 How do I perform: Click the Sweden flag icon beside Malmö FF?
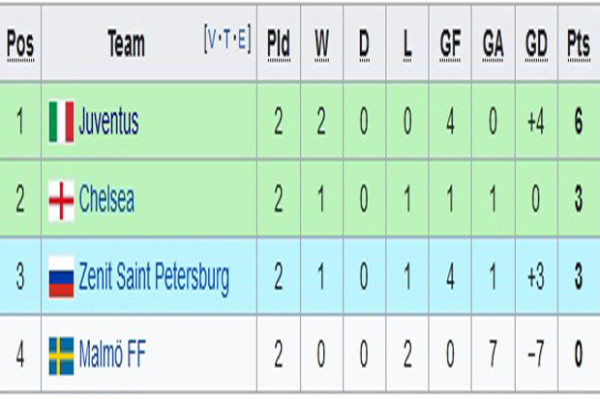pos(61,356)
